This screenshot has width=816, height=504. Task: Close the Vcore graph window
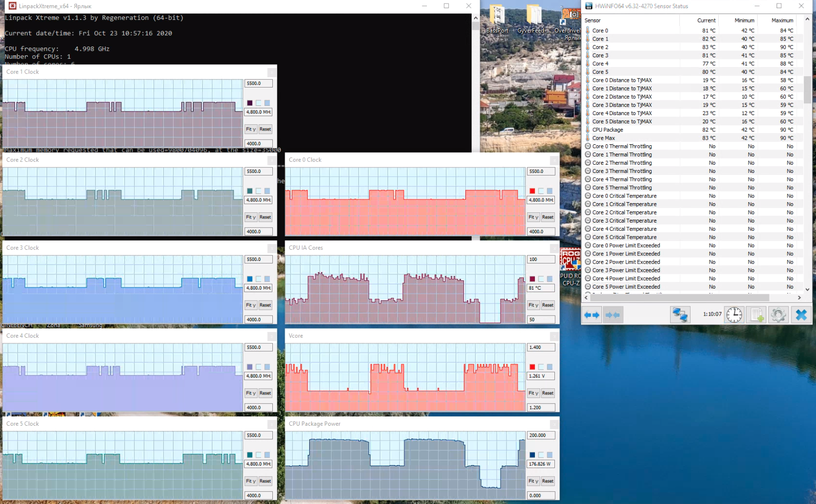pos(554,336)
